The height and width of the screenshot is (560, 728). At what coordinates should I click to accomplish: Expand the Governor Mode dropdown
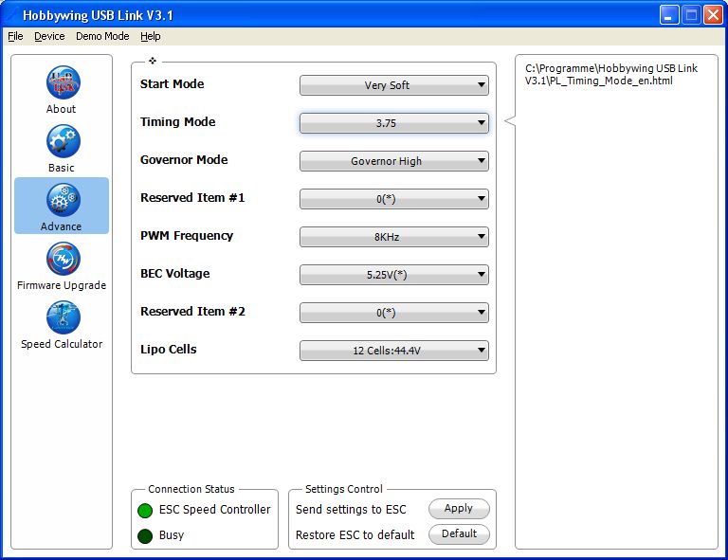393,161
